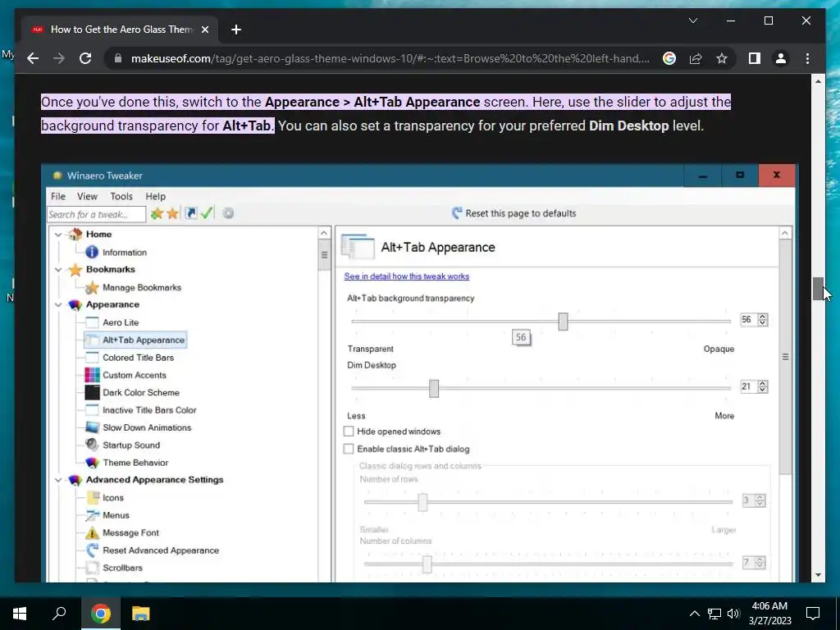Viewport: 840px width, 630px height.
Task: Bookmark this tab with star icon
Action: (x=722, y=58)
